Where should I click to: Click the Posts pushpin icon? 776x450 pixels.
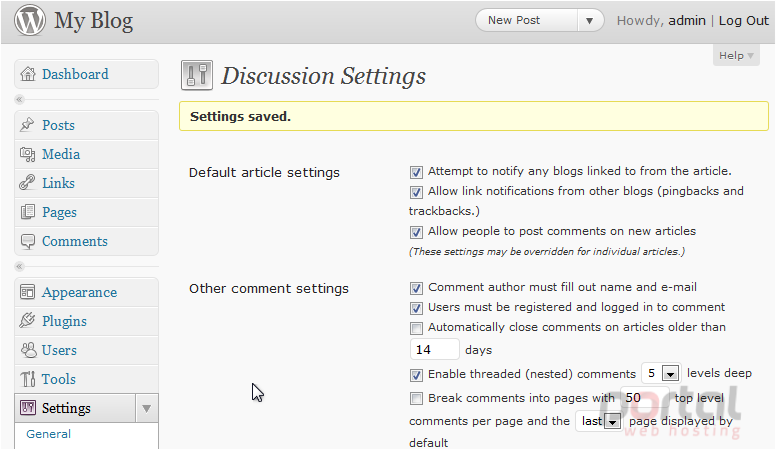click(x=27, y=125)
